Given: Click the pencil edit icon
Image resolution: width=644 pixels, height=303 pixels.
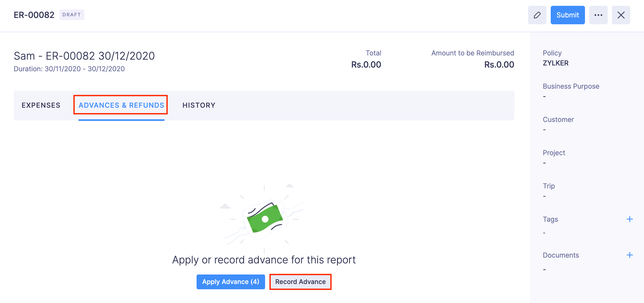Looking at the screenshot, I should (x=537, y=15).
